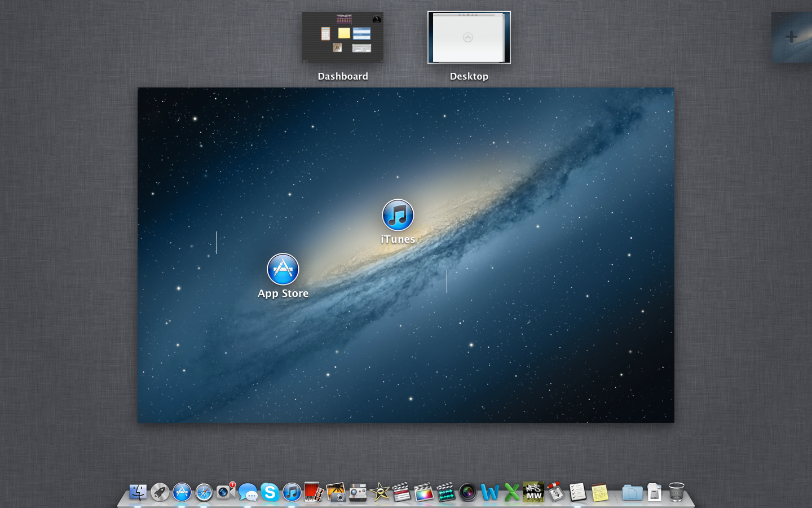Select the App Store app icon in Mission Control

[283, 269]
